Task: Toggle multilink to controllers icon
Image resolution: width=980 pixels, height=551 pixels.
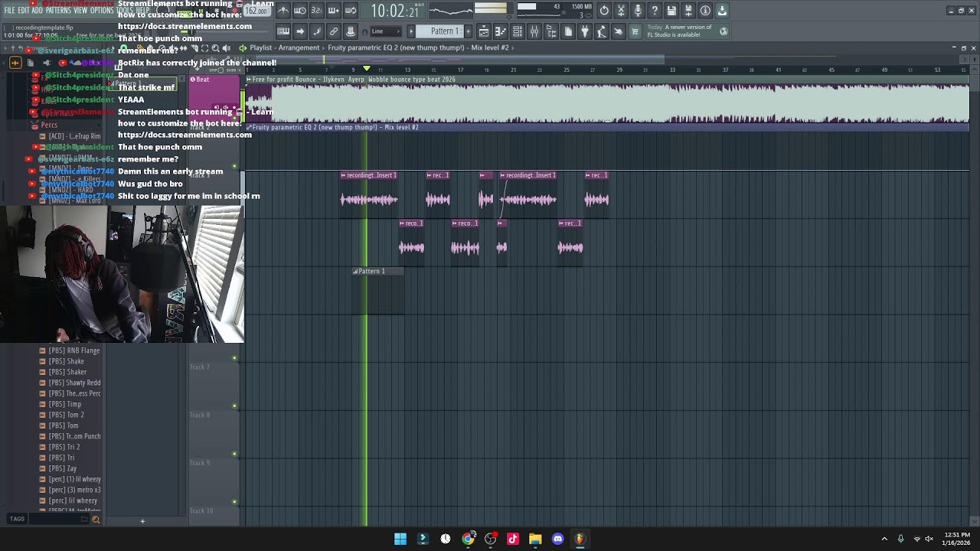Action: click(334, 31)
